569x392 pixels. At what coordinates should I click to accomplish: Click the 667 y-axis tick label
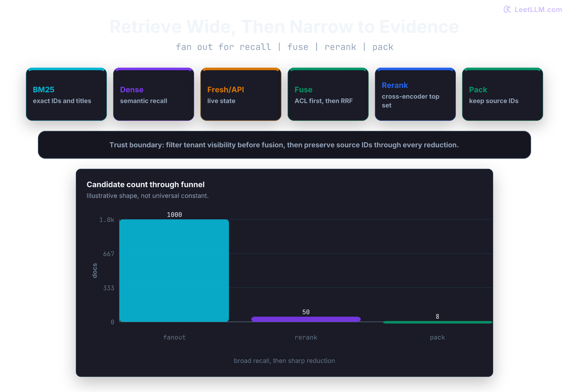(x=109, y=254)
